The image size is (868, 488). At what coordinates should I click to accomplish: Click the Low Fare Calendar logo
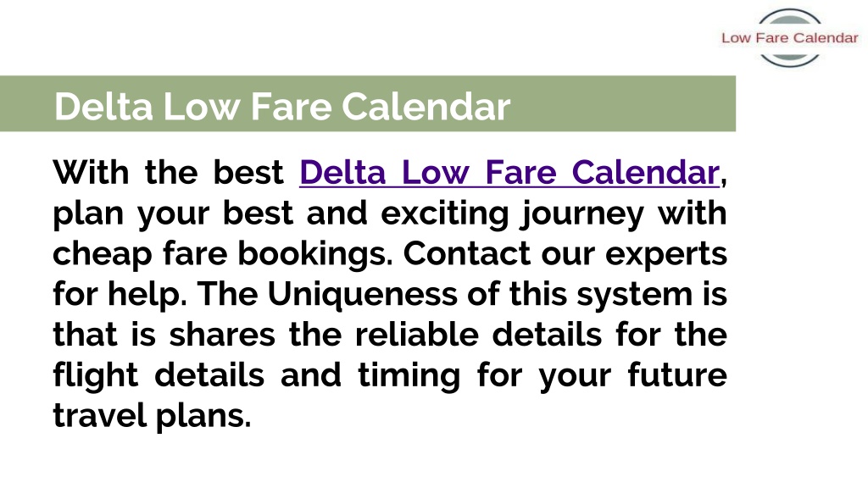tap(790, 37)
